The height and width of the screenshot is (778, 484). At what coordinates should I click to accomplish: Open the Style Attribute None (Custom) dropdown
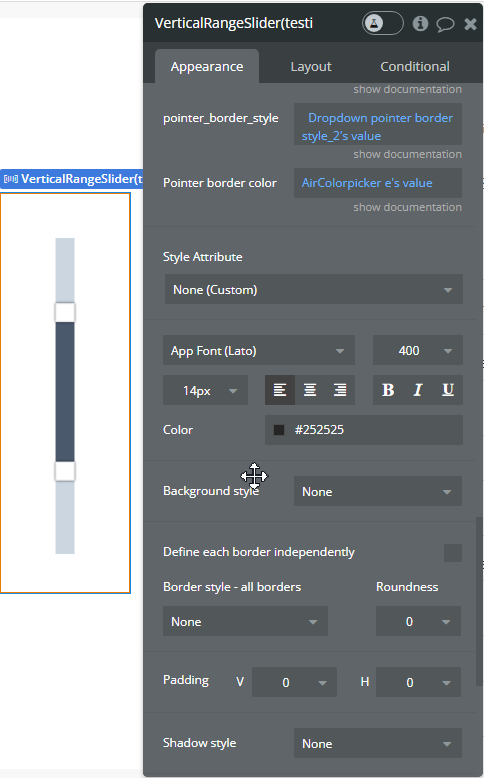tap(314, 290)
